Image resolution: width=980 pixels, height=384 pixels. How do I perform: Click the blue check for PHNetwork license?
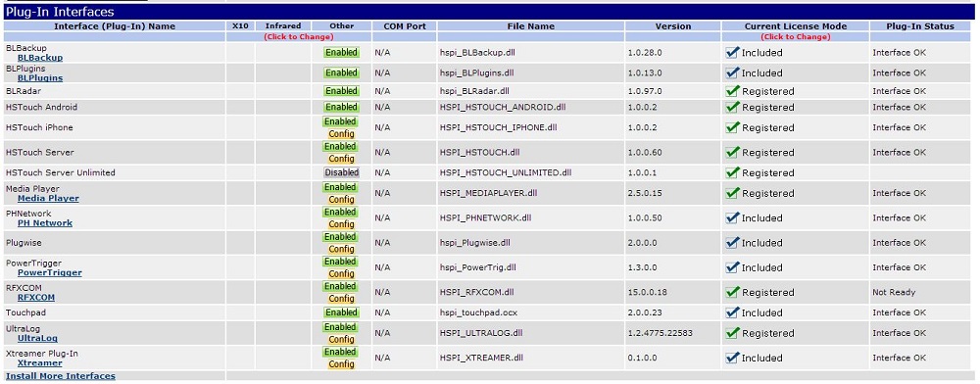pyautogui.click(x=732, y=217)
